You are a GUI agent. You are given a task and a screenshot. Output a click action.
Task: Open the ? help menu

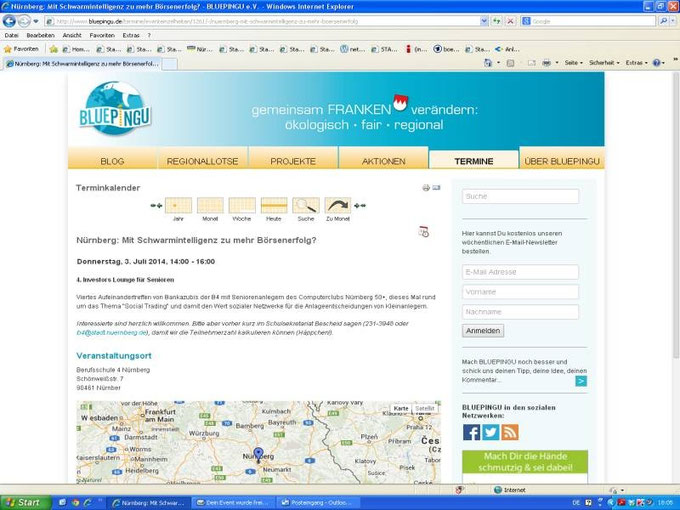149,36
